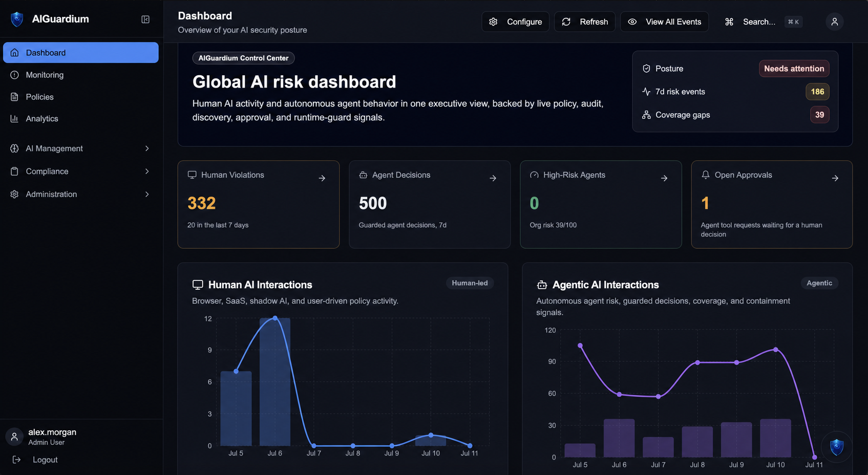Click the floating shield assistant button
868x475 pixels.
(x=837, y=447)
